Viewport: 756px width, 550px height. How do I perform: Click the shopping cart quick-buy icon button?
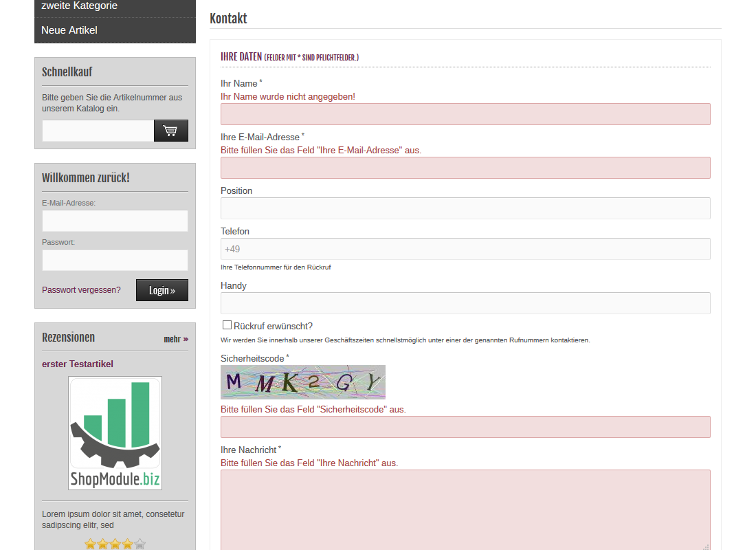(x=170, y=131)
